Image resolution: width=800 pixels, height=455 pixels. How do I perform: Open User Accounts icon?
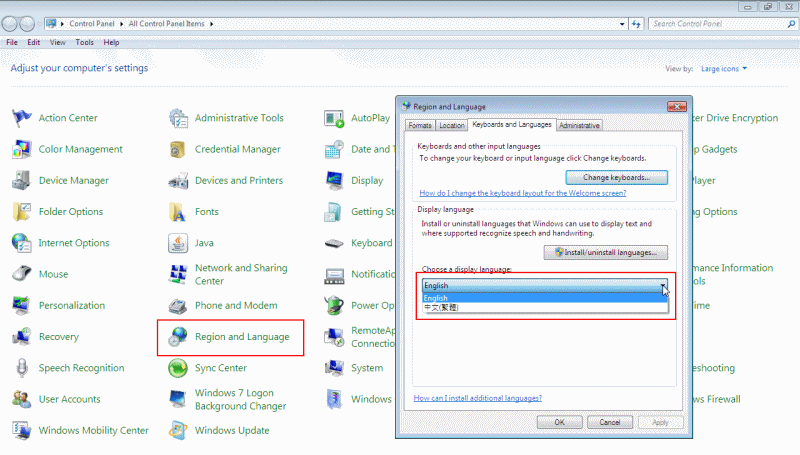click(21, 399)
